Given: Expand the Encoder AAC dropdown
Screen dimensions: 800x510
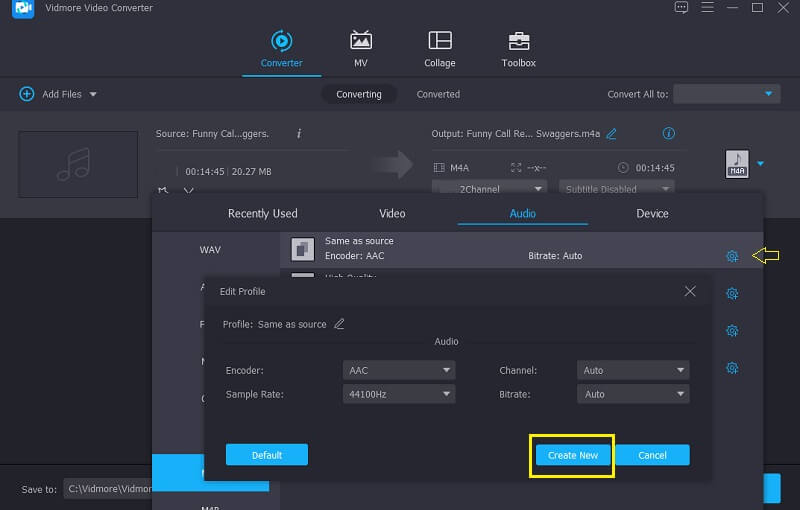Looking at the screenshot, I should (398, 370).
